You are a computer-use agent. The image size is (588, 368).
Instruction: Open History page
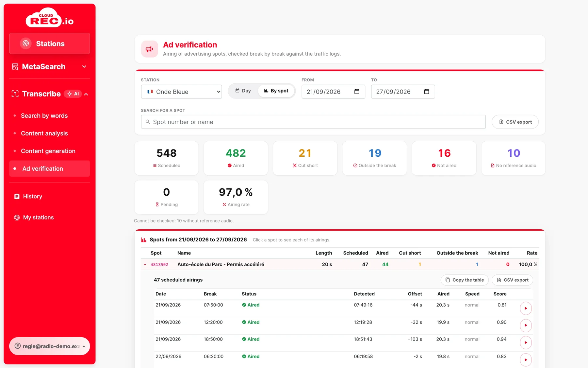[32, 197]
